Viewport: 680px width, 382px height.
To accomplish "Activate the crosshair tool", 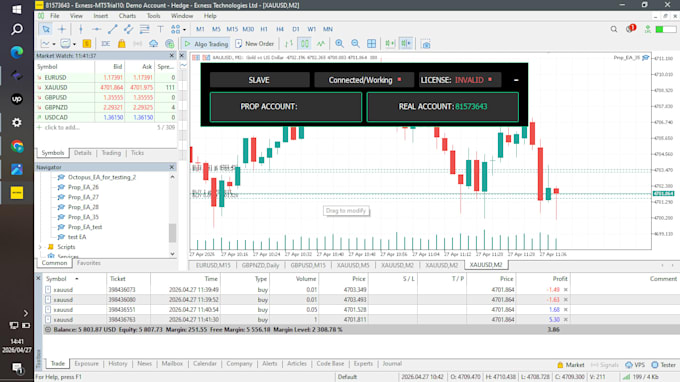I will coord(62,29).
